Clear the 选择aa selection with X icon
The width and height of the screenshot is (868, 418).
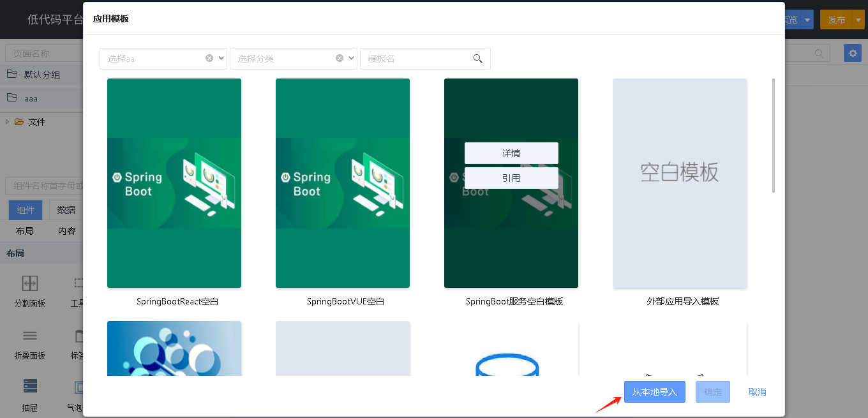209,58
